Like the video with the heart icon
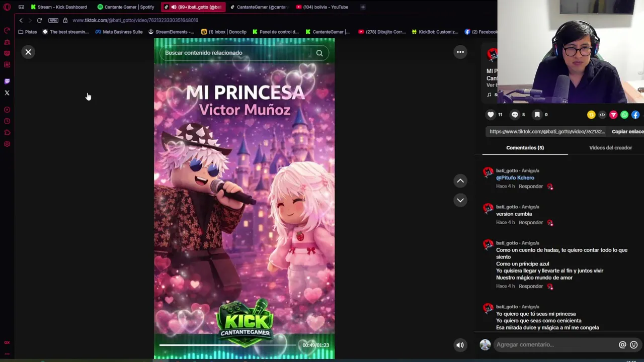644x362 pixels. coord(491,115)
